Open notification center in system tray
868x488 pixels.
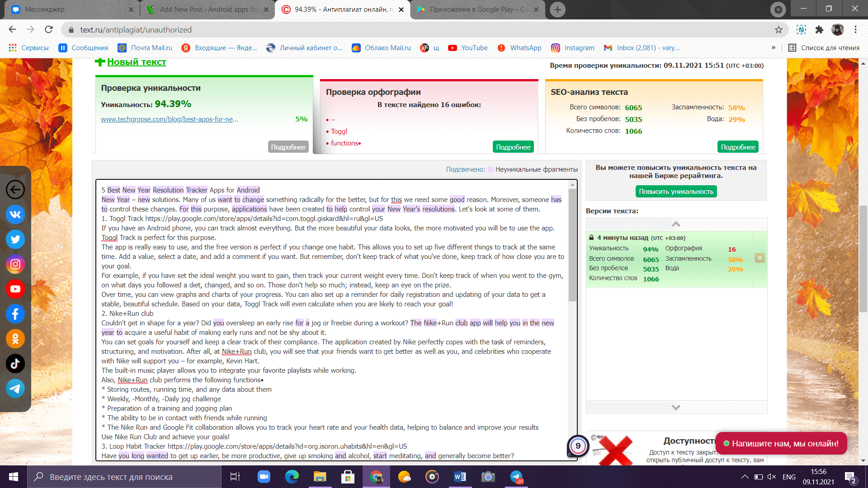[850, 477]
